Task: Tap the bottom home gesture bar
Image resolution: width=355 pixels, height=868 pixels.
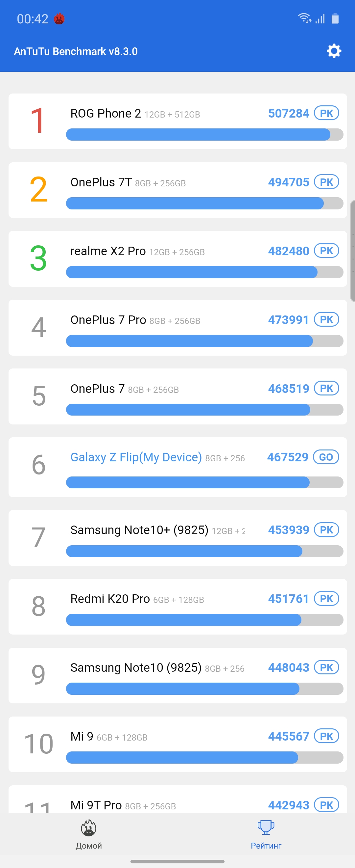Action: (177, 861)
